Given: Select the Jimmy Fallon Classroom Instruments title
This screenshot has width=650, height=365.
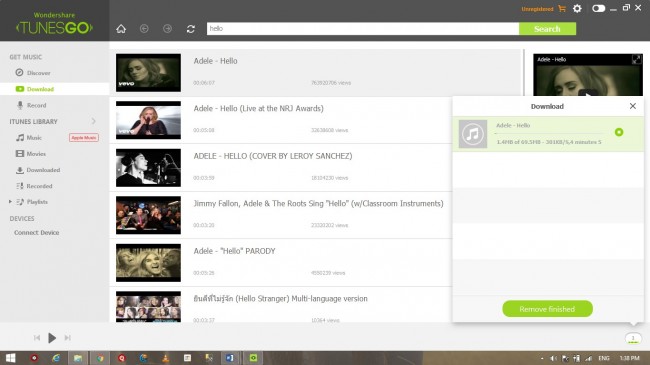Looking at the screenshot, I should coord(318,203).
